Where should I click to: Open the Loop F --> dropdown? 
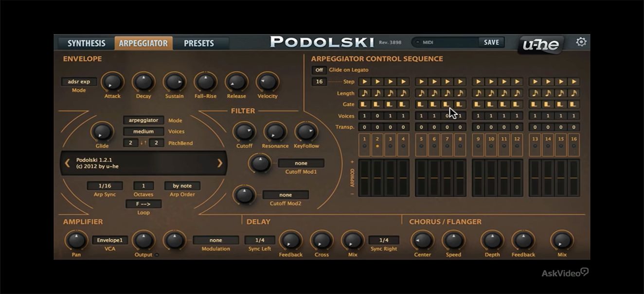coord(143,204)
